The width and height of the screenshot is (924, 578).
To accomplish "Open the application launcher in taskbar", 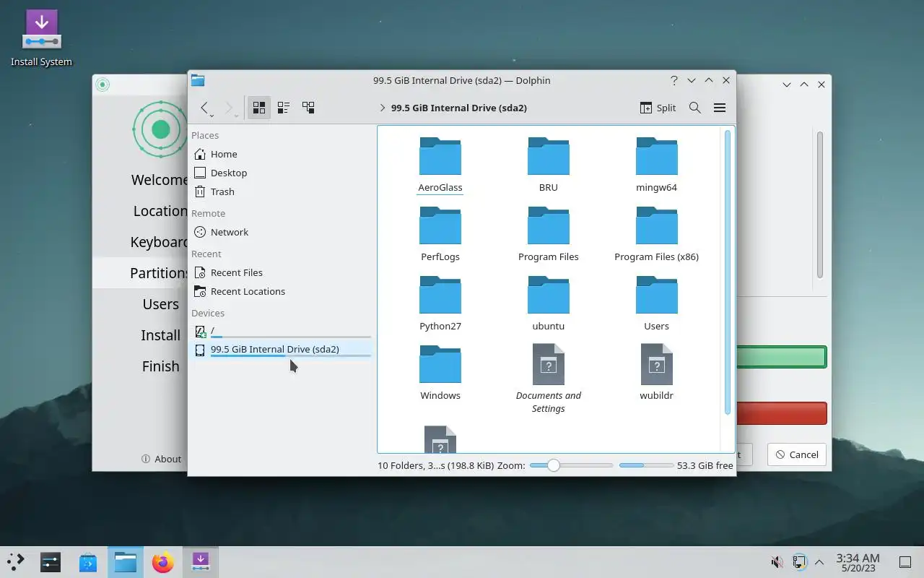I will point(16,561).
